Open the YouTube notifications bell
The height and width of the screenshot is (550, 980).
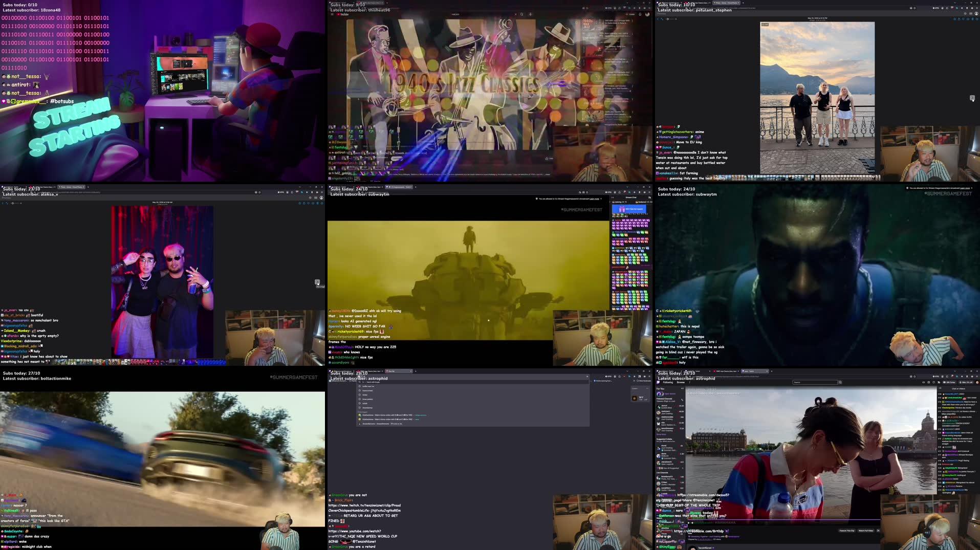click(x=640, y=14)
